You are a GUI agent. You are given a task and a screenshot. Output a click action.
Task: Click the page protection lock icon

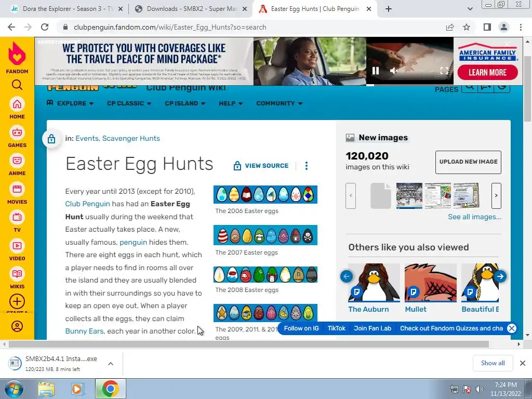coord(51,138)
